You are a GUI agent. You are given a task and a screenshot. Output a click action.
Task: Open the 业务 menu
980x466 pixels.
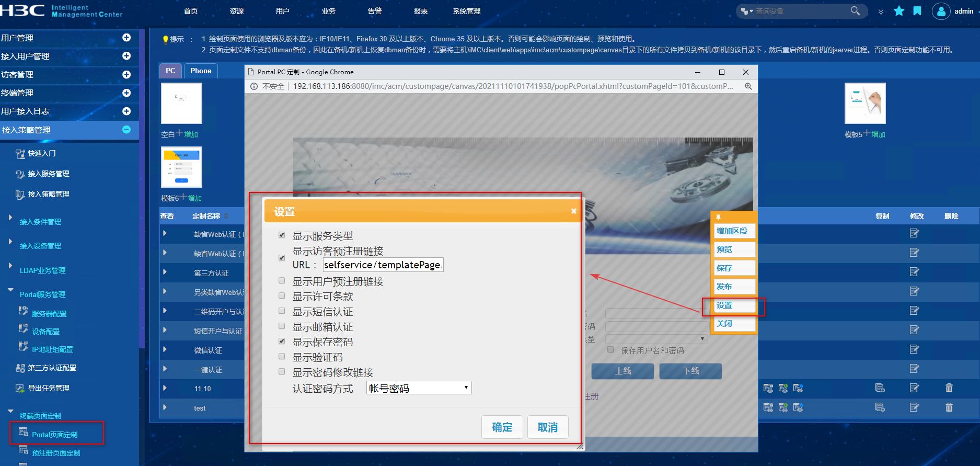click(x=329, y=11)
